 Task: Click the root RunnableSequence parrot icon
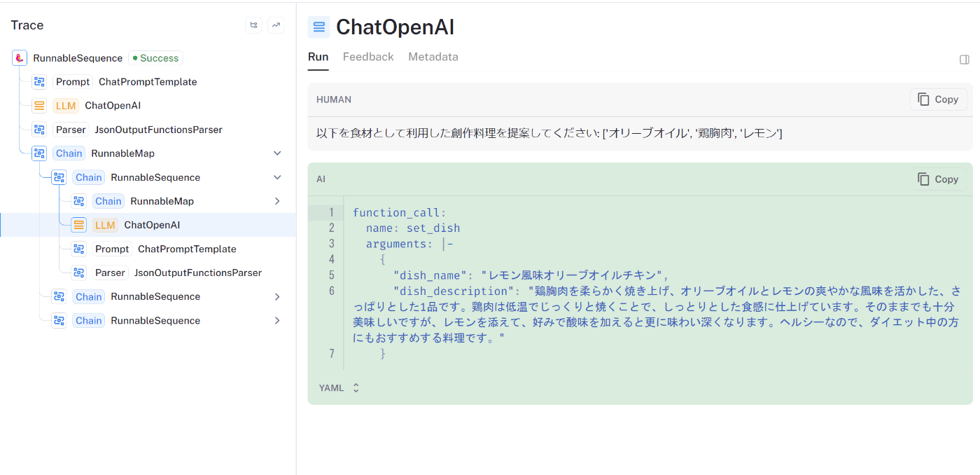click(20, 58)
